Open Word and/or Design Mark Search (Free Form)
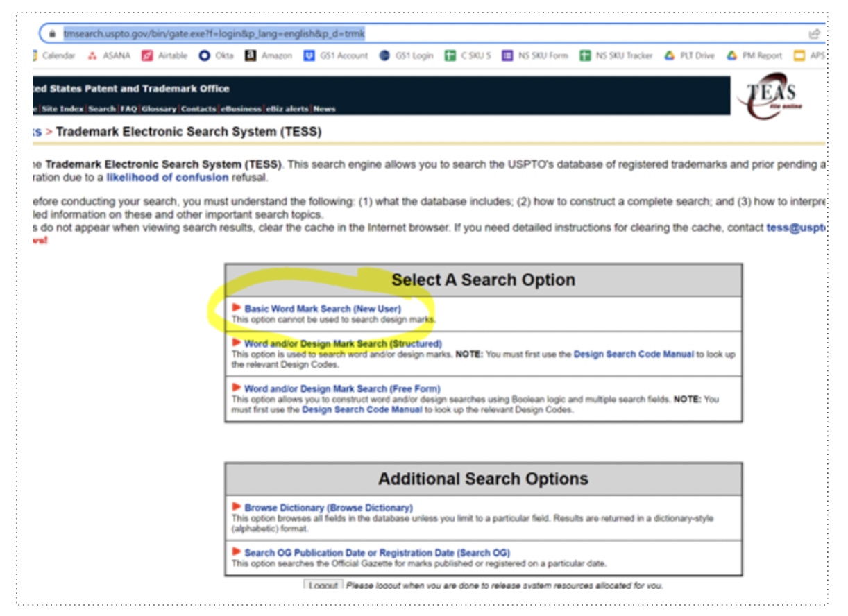This screenshot has width=848, height=616. (x=342, y=388)
